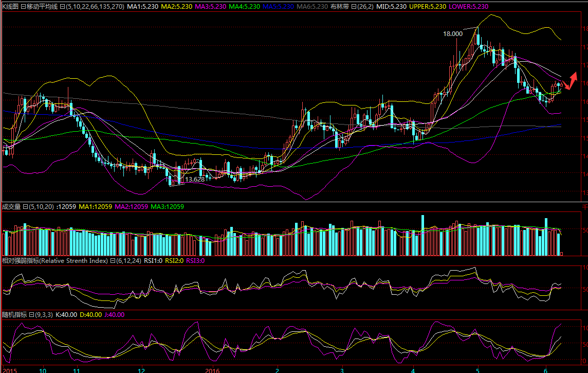Click the yellow MA2:5.230 legend label
588x373 pixels.
176,7
